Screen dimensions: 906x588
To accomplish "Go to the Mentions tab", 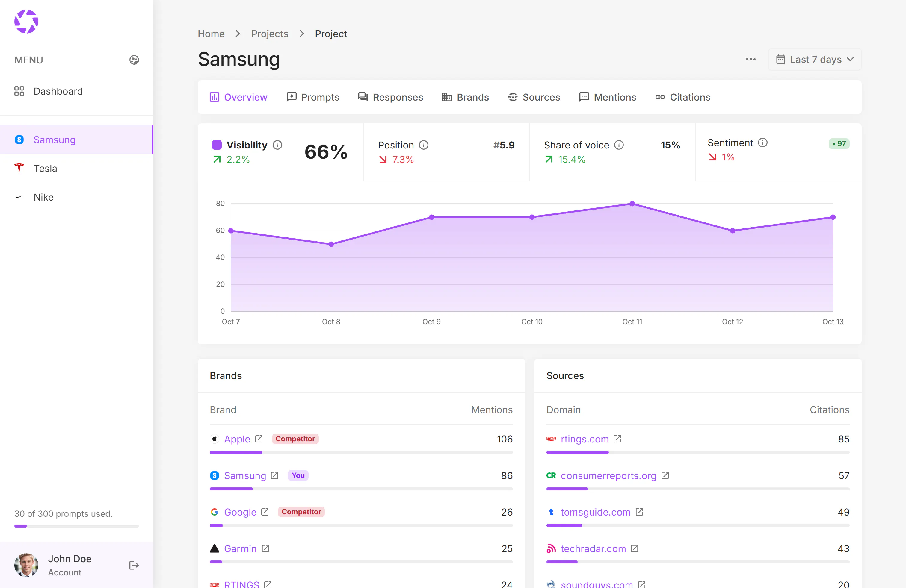I will tap(608, 97).
